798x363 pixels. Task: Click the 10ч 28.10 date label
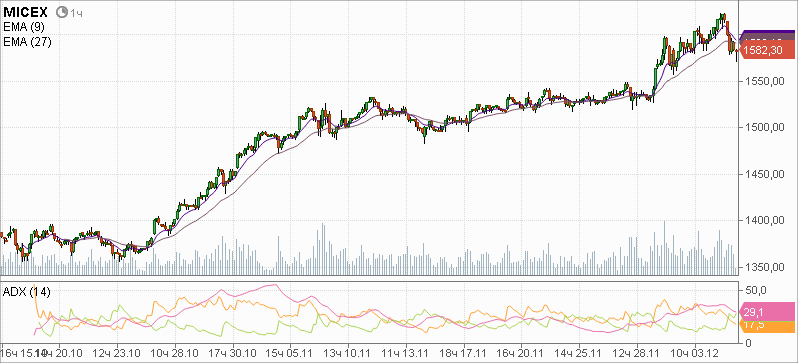coord(176,352)
